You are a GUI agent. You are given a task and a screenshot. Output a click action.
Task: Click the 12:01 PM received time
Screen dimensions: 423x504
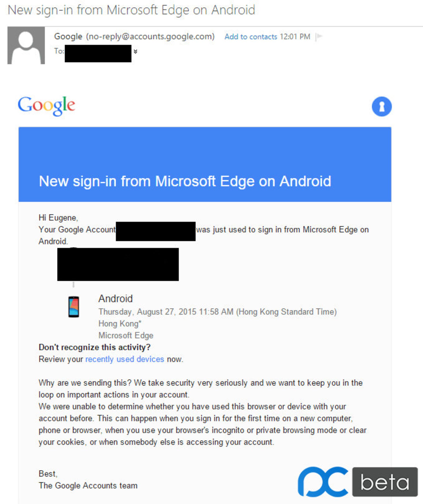click(x=295, y=37)
